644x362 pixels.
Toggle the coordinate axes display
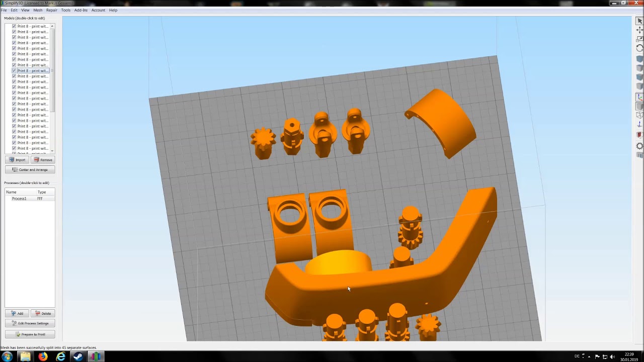tap(639, 97)
